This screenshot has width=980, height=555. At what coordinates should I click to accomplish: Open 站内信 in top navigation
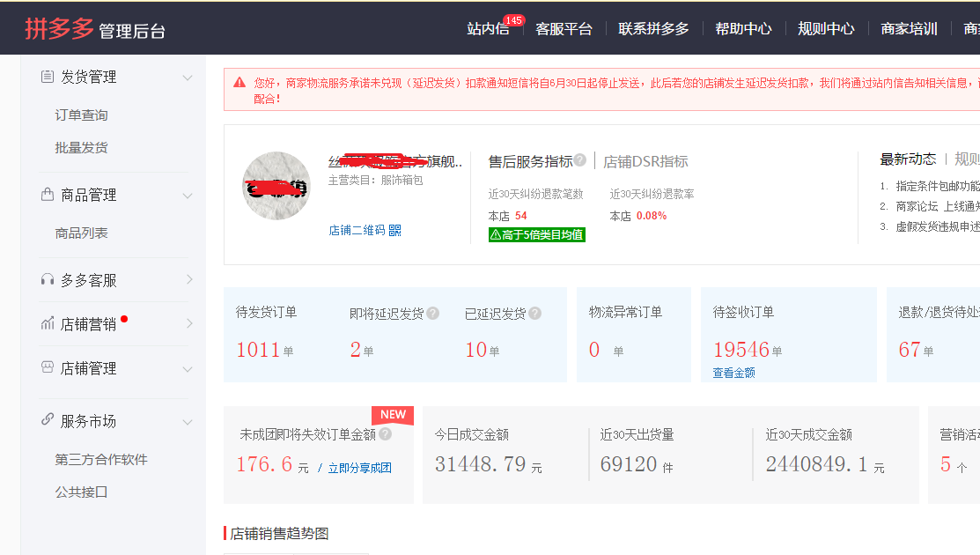488,29
